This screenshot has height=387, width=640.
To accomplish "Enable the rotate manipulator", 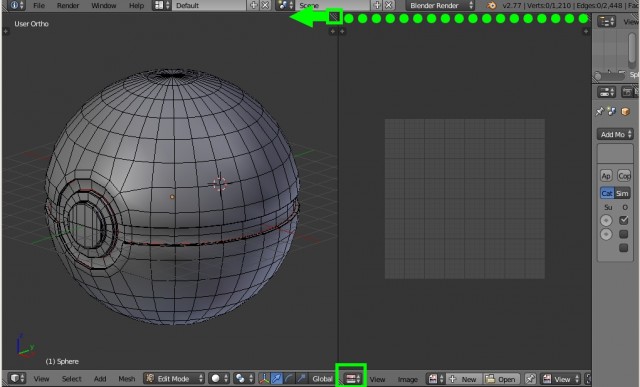I will (x=289, y=378).
